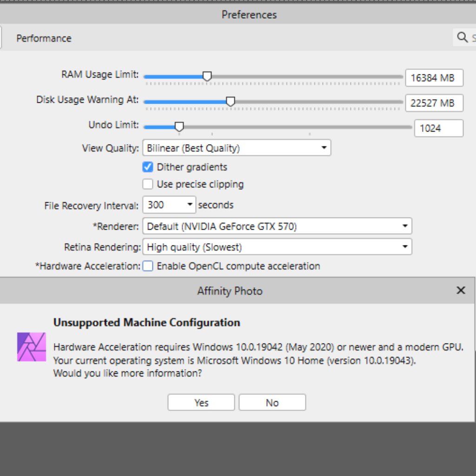Click the Preferences window title

point(249,14)
